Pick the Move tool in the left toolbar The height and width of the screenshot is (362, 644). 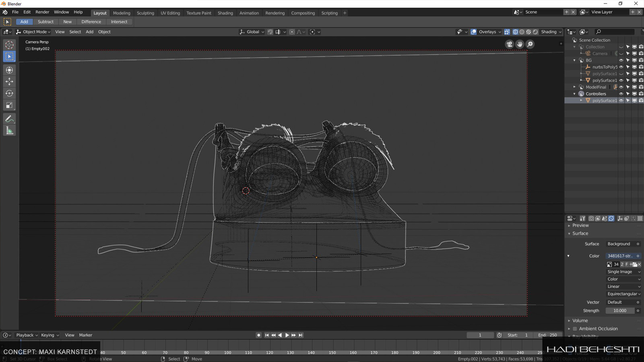click(x=9, y=82)
